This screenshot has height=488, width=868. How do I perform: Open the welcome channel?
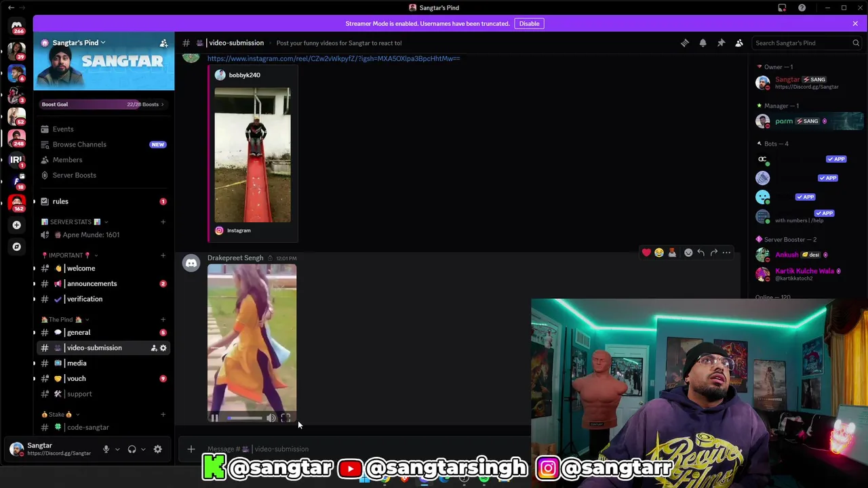[104, 268]
